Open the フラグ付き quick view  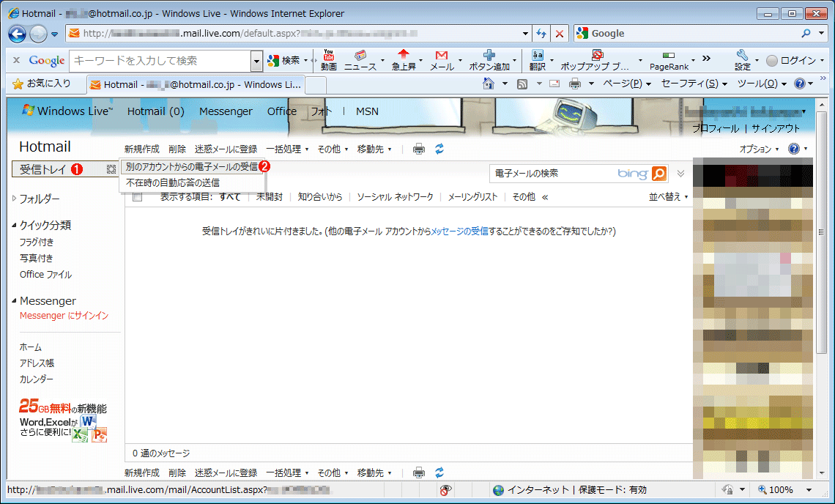click(37, 242)
